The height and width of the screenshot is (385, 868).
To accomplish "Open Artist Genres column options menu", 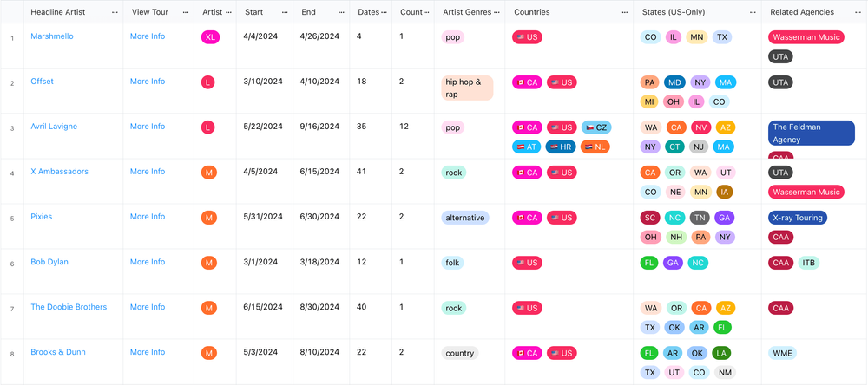I will 496,12.
